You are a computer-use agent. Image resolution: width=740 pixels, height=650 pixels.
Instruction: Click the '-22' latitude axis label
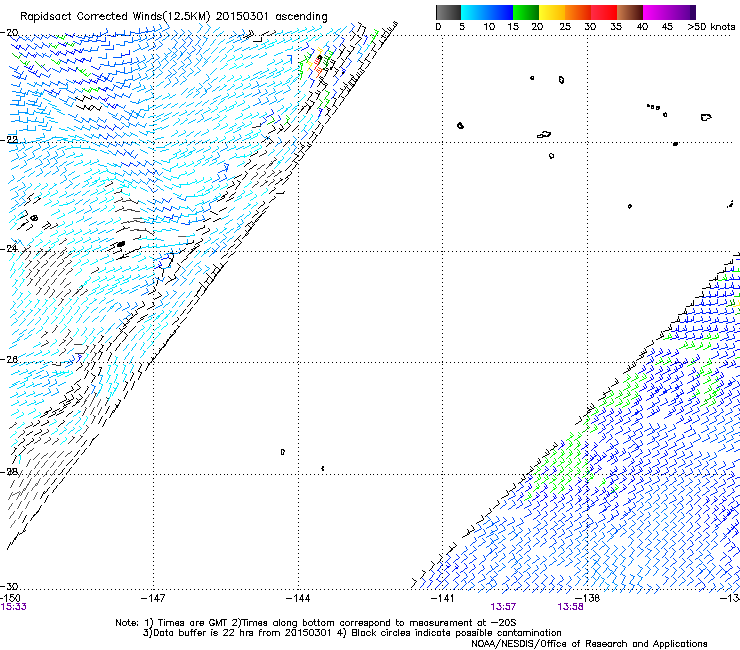point(9,140)
